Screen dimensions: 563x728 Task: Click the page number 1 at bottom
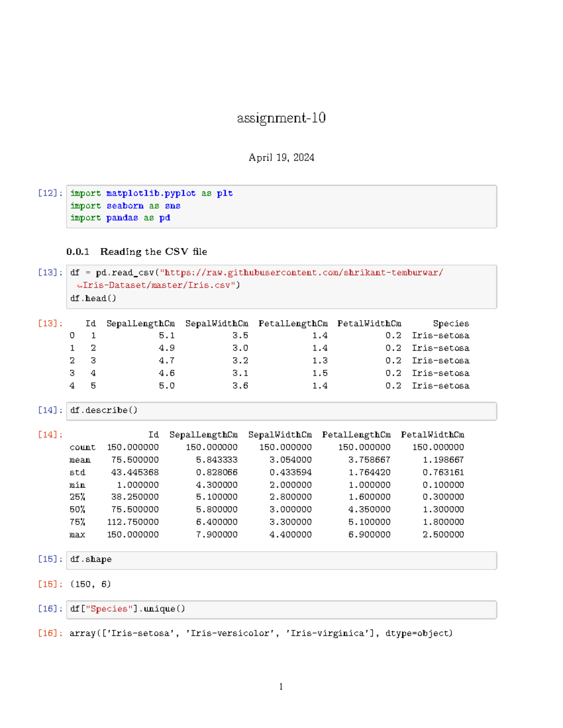coord(281,686)
